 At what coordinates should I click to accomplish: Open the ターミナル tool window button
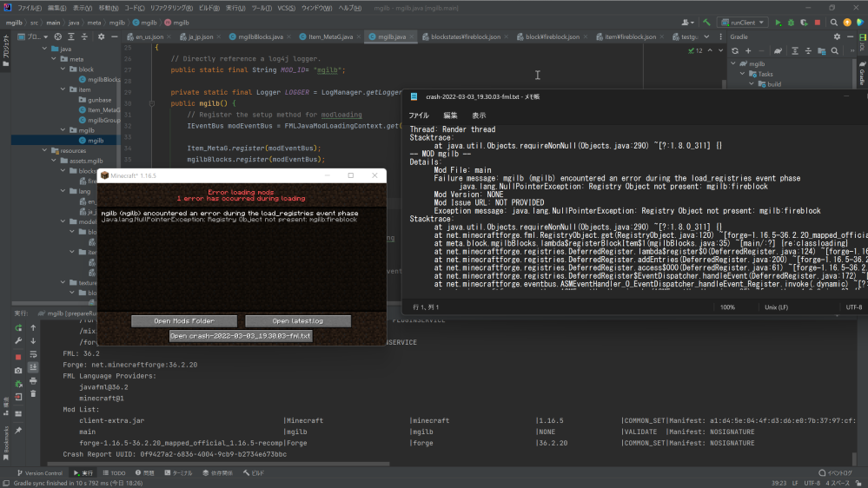click(178, 473)
